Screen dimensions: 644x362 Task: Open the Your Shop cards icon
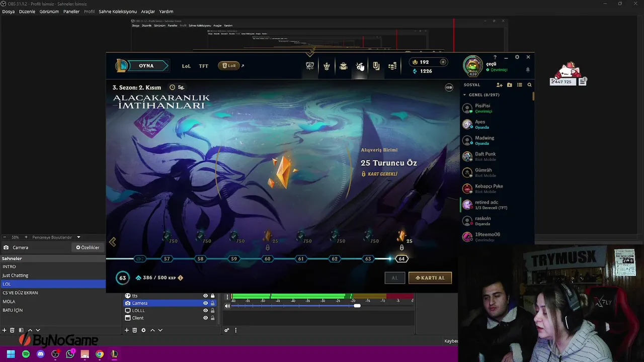(376, 66)
